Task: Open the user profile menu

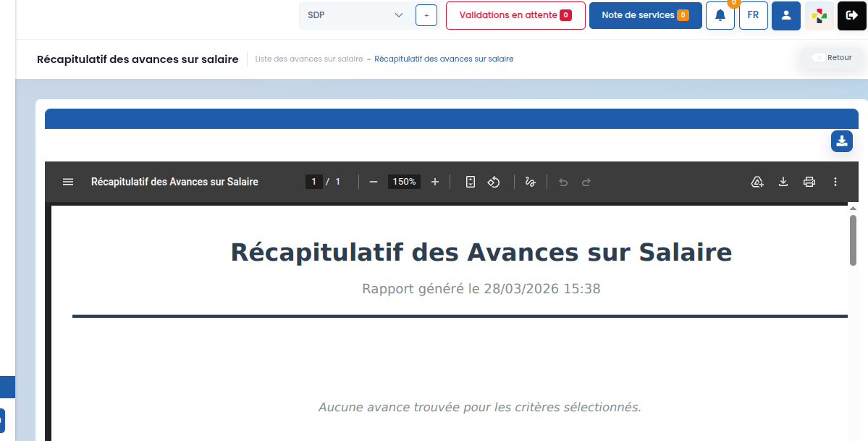Action: [x=786, y=15]
